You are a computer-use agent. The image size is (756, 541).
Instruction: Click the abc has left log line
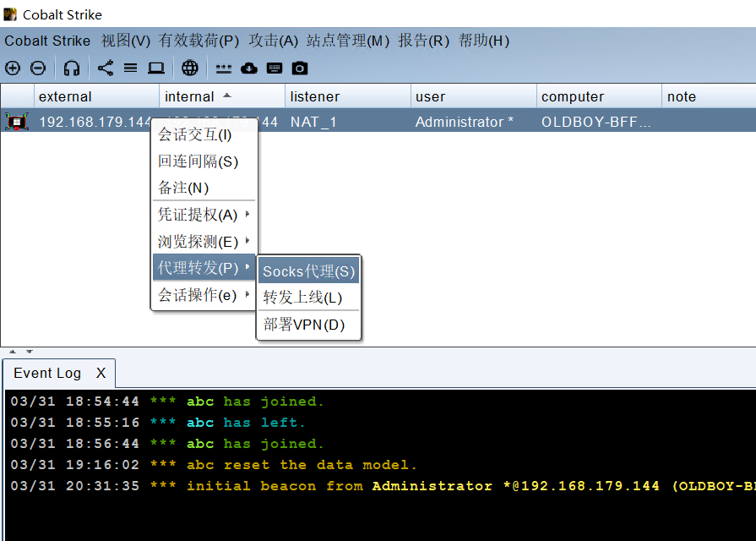(x=158, y=423)
